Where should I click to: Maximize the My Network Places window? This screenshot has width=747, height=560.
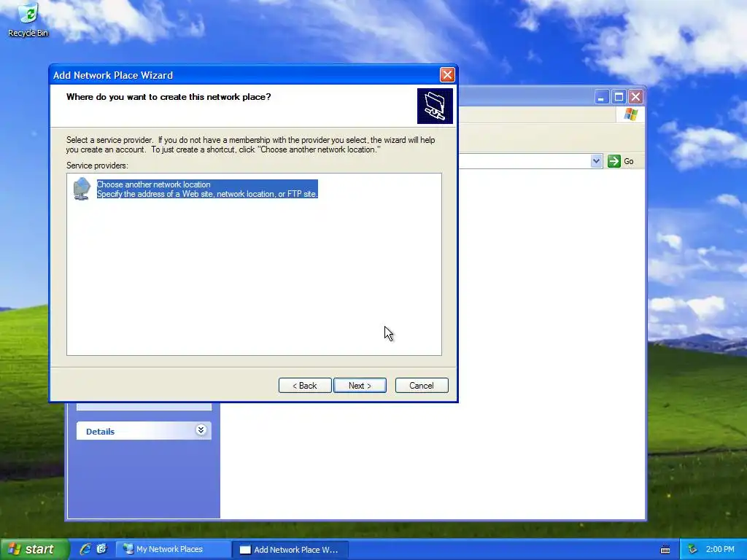tap(619, 97)
